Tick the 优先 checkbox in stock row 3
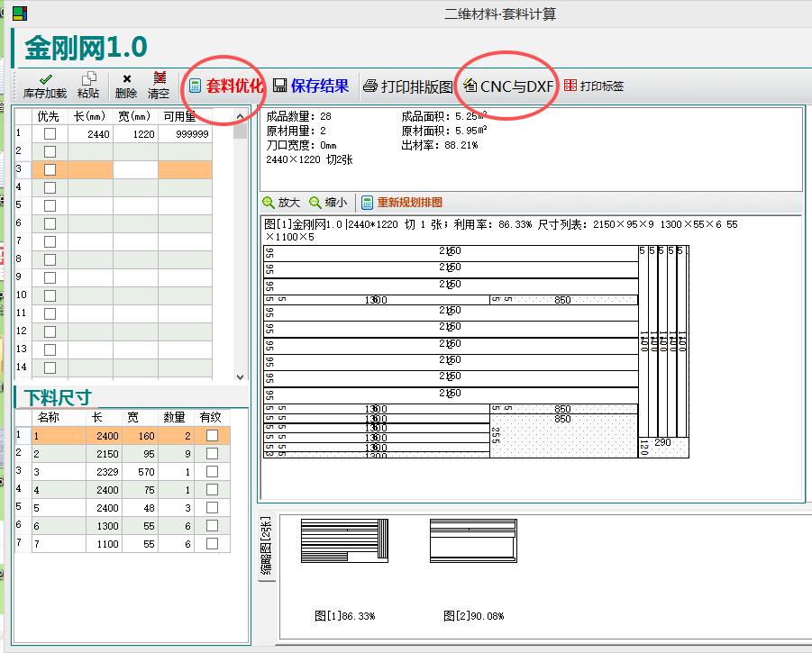Viewport: 812px width, 653px height. tap(50, 169)
